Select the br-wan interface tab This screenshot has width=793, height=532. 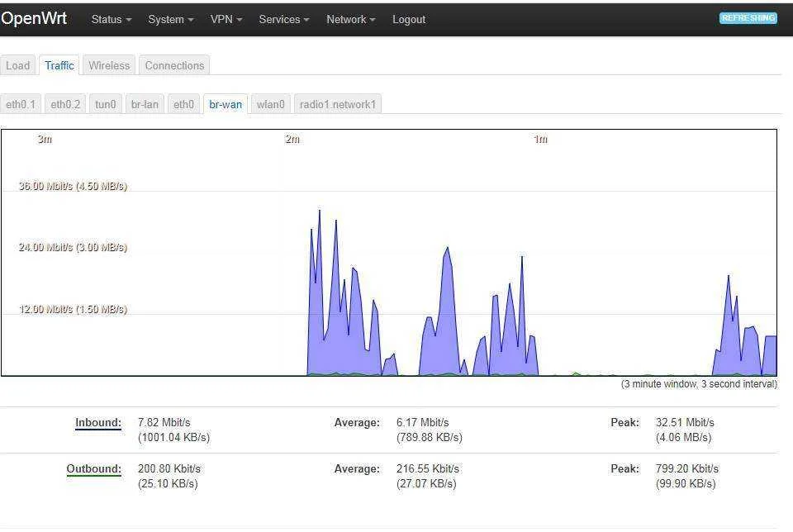[226, 104]
